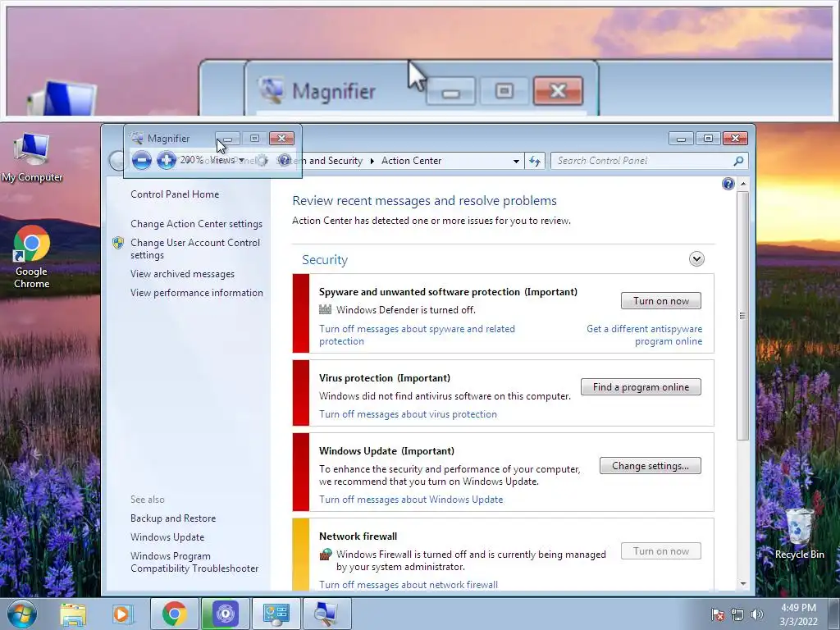
Task: Click Find a program online button
Action: coord(641,387)
